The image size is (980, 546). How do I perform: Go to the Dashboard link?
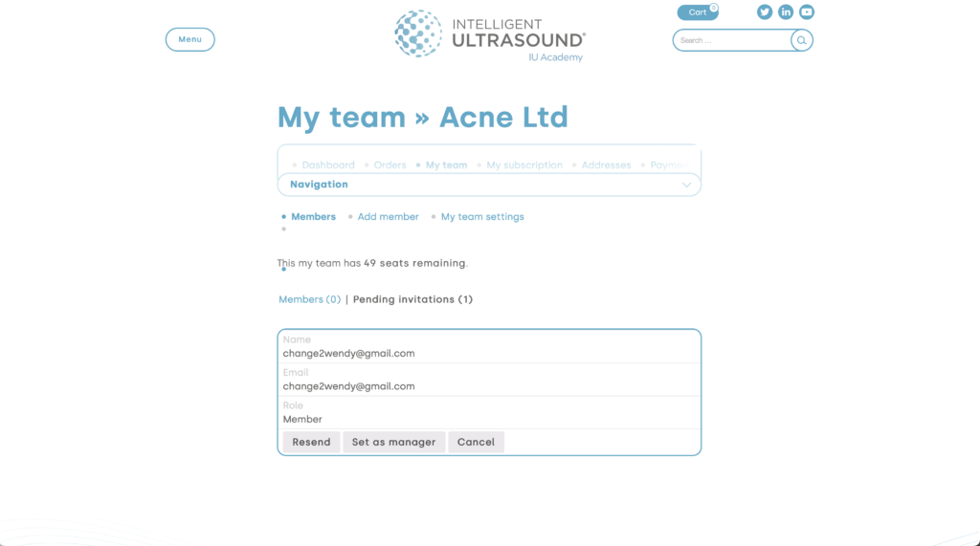(x=328, y=165)
